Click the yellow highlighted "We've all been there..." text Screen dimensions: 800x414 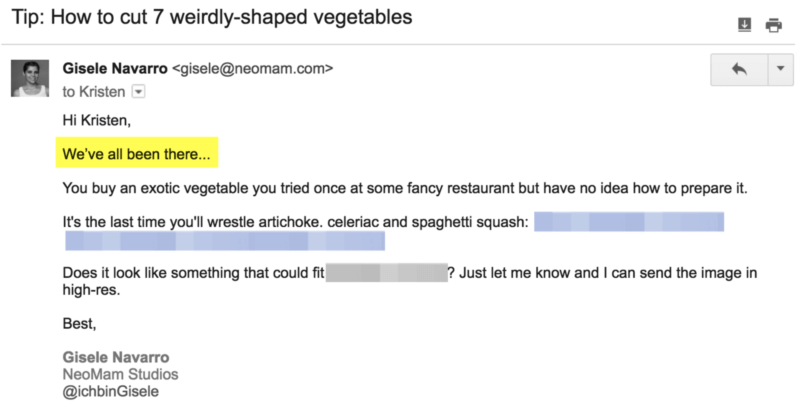click(135, 155)
